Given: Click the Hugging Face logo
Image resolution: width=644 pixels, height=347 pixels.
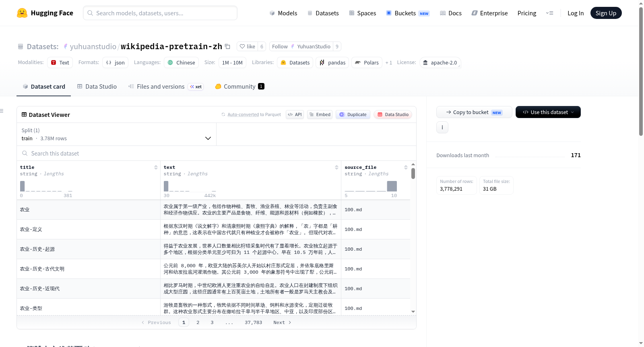Looking at the screenshot, I should coord(45,13).
